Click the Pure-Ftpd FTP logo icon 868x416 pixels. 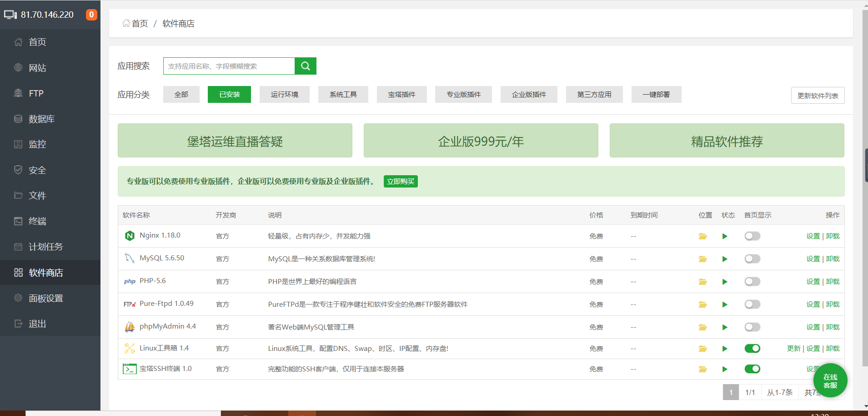(130, 304)
